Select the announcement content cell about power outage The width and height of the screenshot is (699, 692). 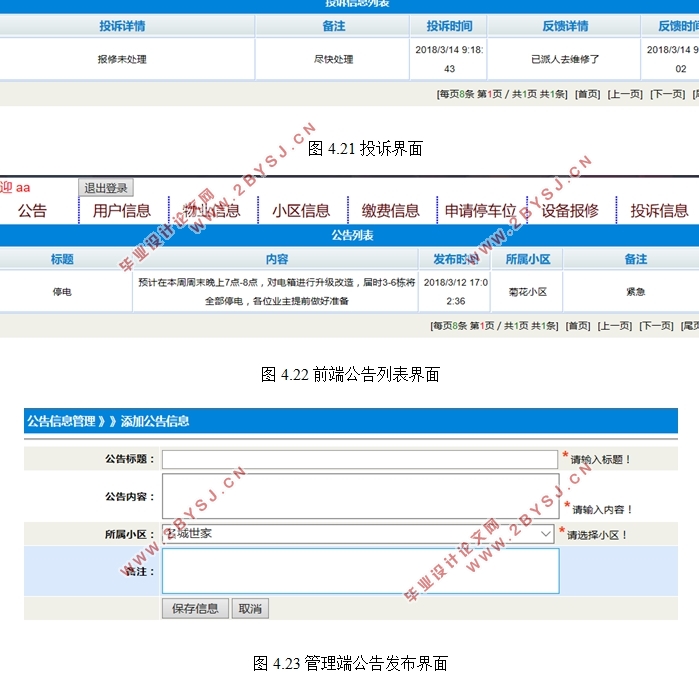[277, 292]
